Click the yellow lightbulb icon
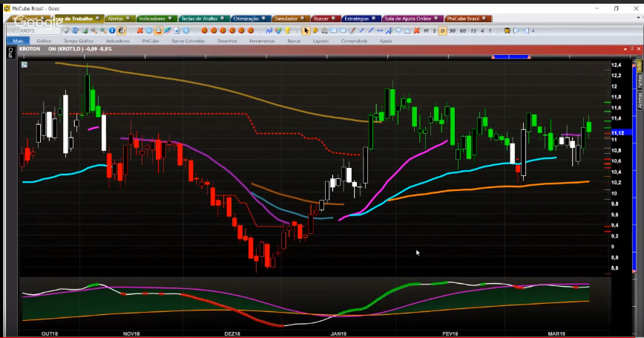 tap(288, 31)
